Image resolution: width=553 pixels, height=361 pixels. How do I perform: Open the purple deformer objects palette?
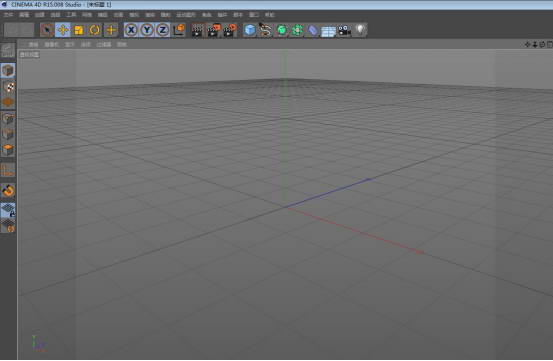[313, 30]
